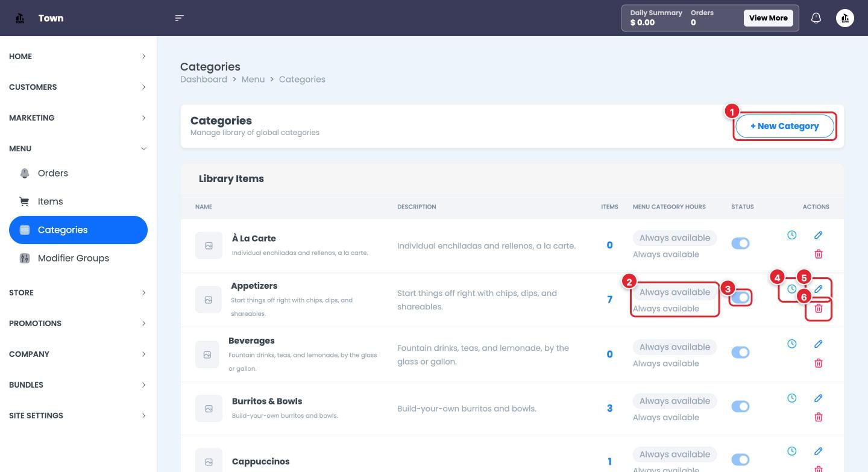The width and height of the screenshot is (868, 472).
Task: Click the Appetizers image placeholder thumbnail
Action: 209,300
